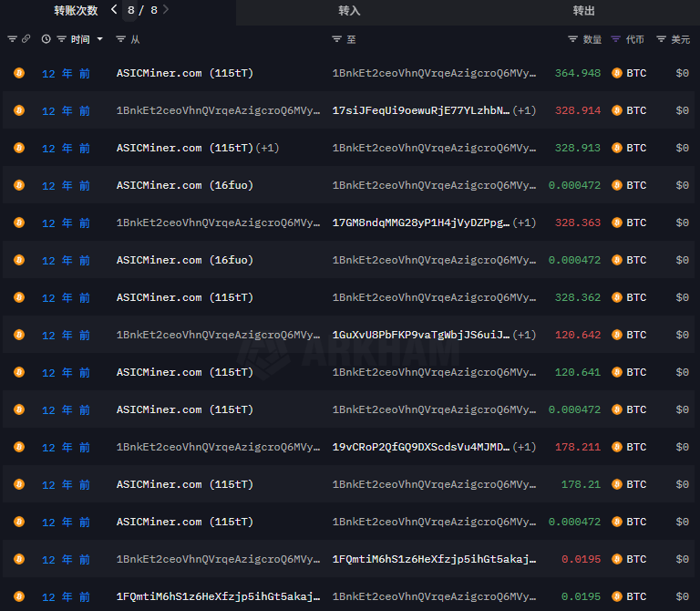
Task: Click BTC token icon in 364.948 row
Action: pos(617,73)
